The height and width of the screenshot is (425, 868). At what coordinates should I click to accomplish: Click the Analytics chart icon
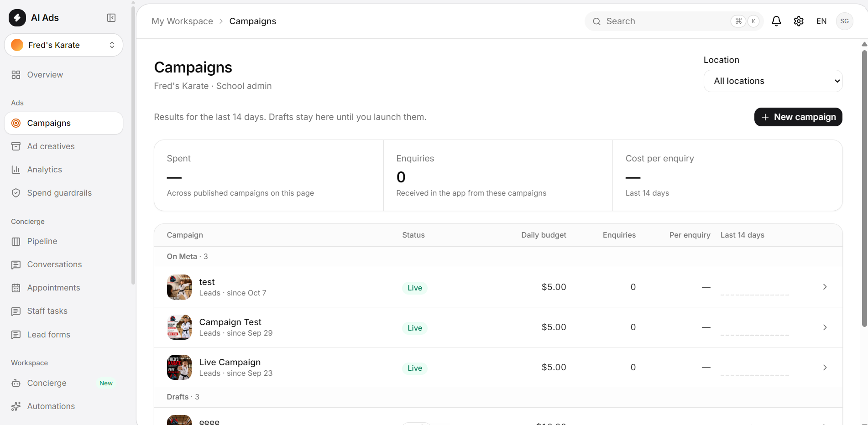[16, 170]
